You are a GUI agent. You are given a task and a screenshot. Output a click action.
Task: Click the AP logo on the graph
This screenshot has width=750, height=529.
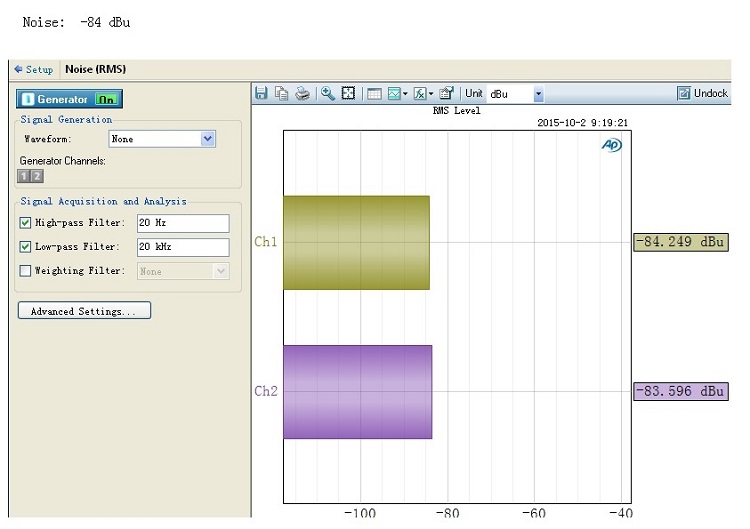pyautogui.click(x=611, y=145)
